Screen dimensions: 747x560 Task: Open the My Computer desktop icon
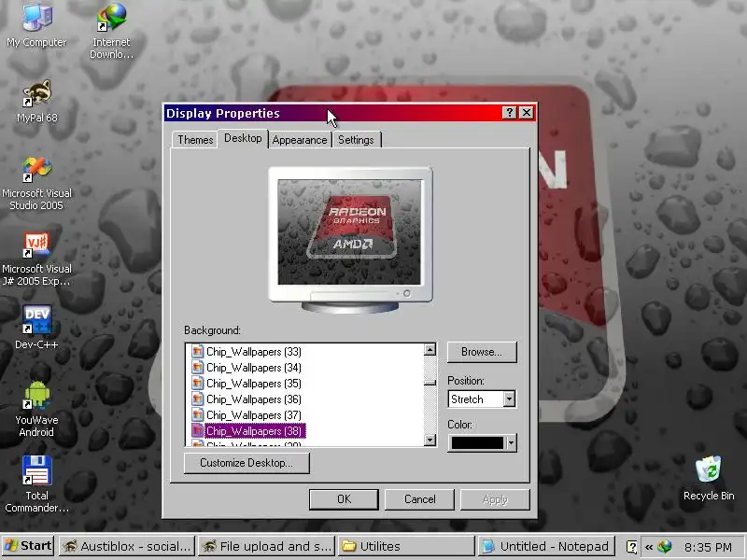pos(36,24)
